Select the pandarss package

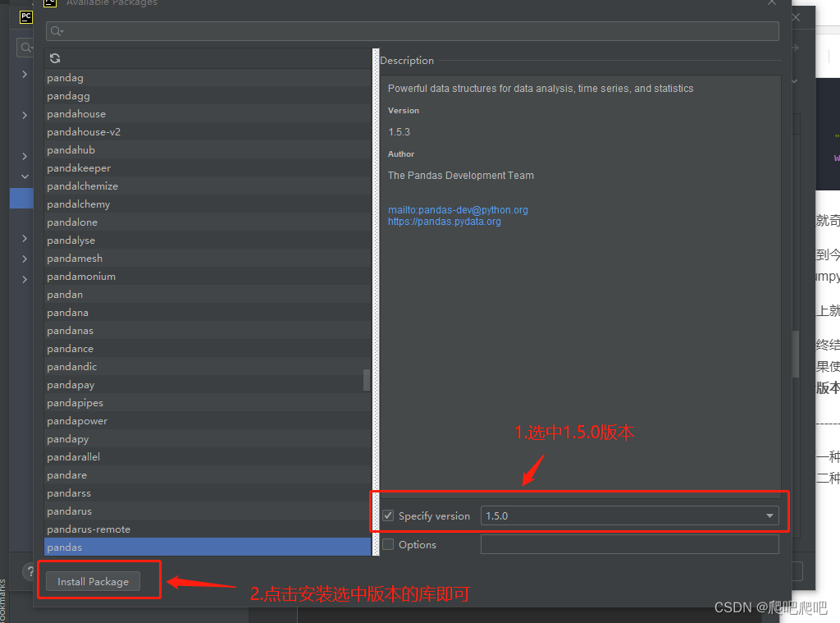click(x=208, y=492)
